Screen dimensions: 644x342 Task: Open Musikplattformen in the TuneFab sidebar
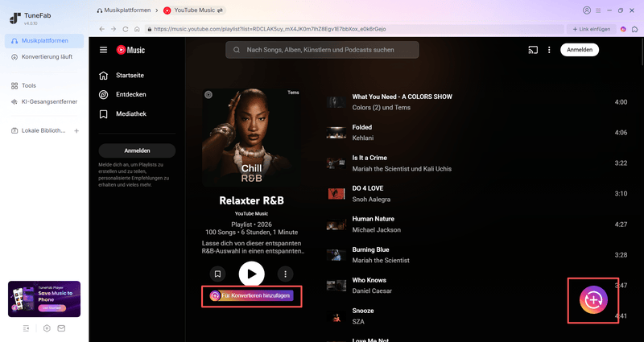44,41
